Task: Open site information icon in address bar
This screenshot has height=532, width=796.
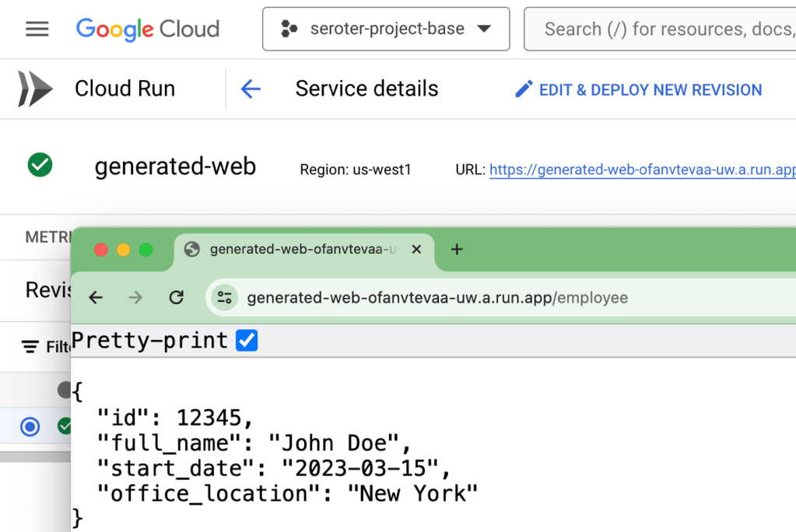Action: (225, 297)
